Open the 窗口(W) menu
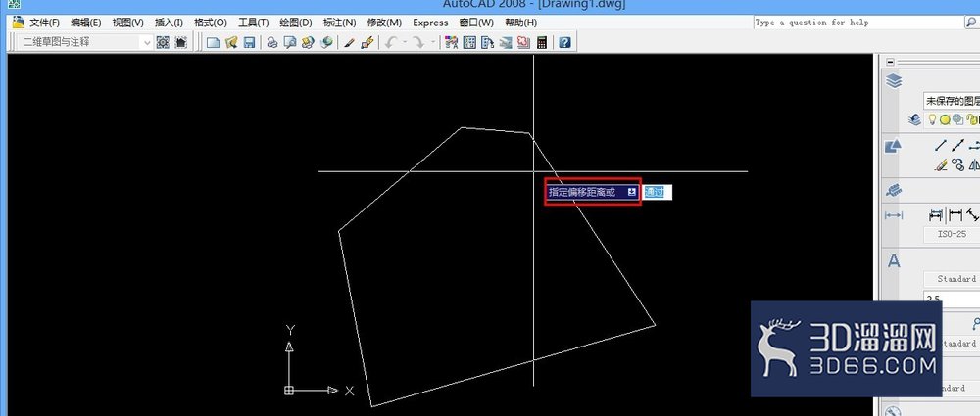This screenshot has height=416, width=980. [x=476, y=22]
